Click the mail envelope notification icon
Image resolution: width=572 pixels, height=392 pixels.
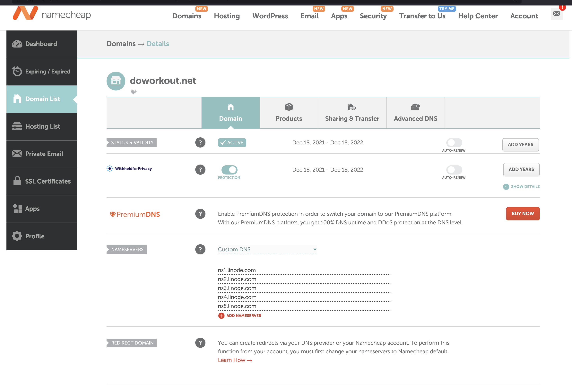point(557,14)
